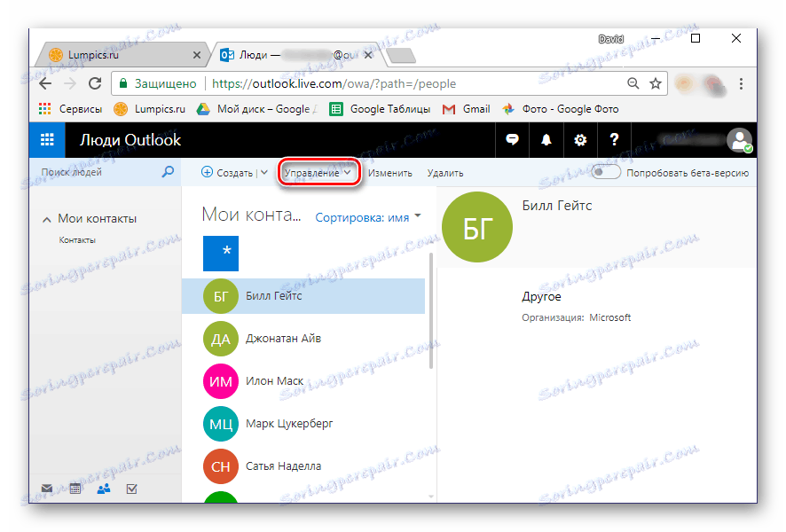The width and height of the screenshot is (786, 532).
Task: Go forward in browser
Action: click(x=70, y=83)
